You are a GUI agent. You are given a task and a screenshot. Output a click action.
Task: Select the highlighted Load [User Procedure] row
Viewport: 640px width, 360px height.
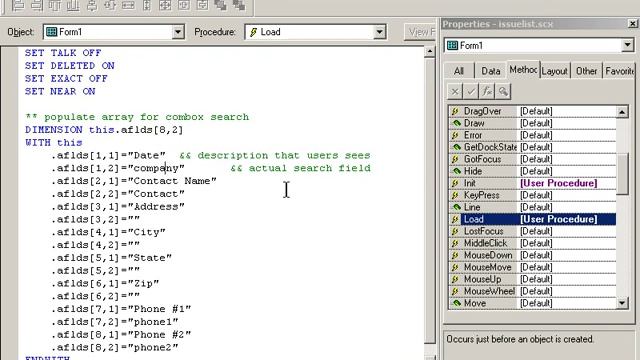point(532,219)
